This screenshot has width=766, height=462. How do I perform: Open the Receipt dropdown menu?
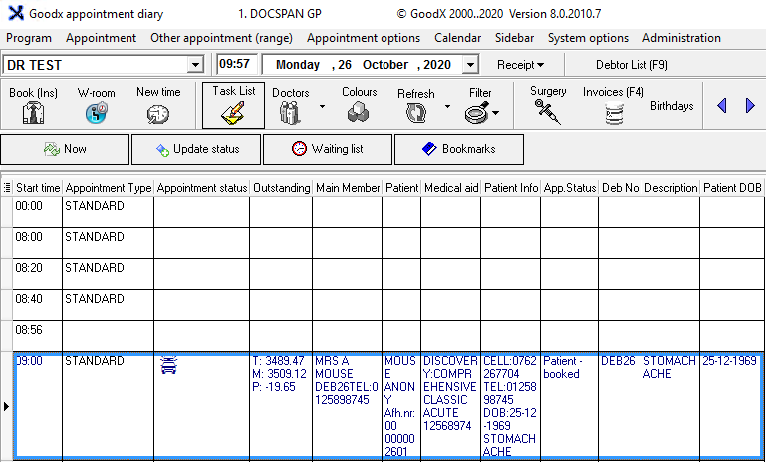click(x=520, y=65)
